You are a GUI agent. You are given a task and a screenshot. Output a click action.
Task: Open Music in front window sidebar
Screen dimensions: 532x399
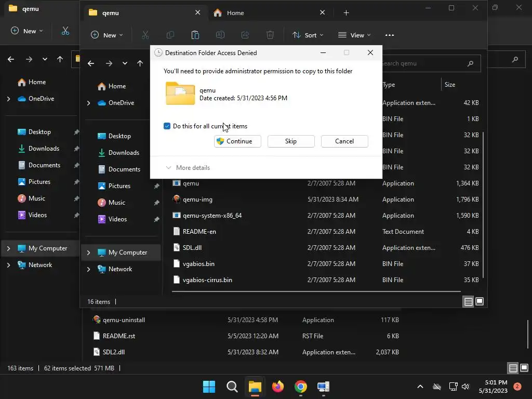[117, 203]
